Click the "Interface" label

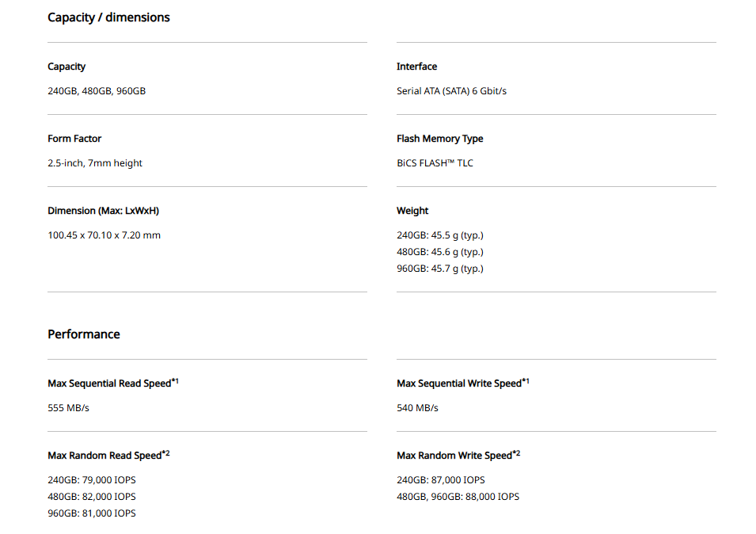416,67
